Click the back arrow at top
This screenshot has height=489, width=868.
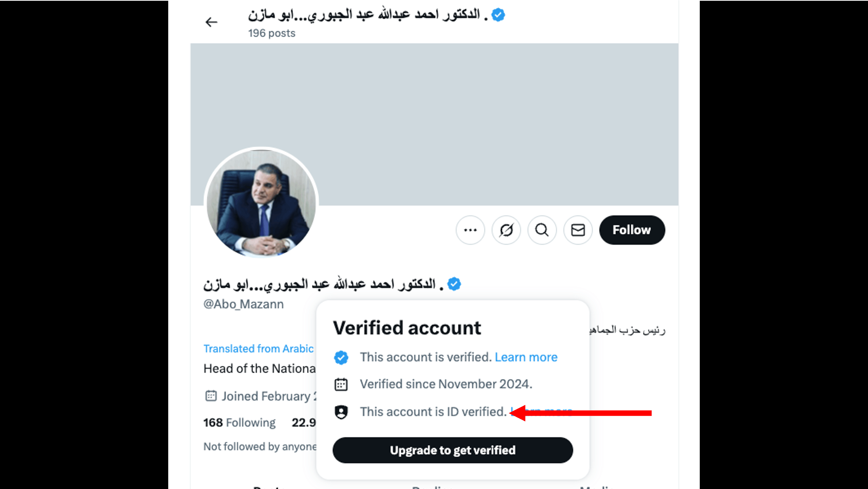click(211, 22)
